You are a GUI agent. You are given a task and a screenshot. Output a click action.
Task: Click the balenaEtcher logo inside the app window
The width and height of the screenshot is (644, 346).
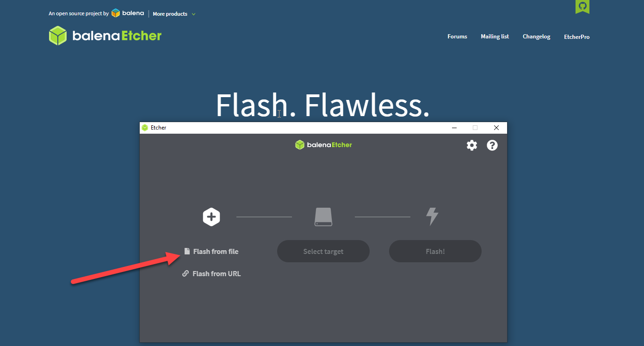(x=323, y=145)
